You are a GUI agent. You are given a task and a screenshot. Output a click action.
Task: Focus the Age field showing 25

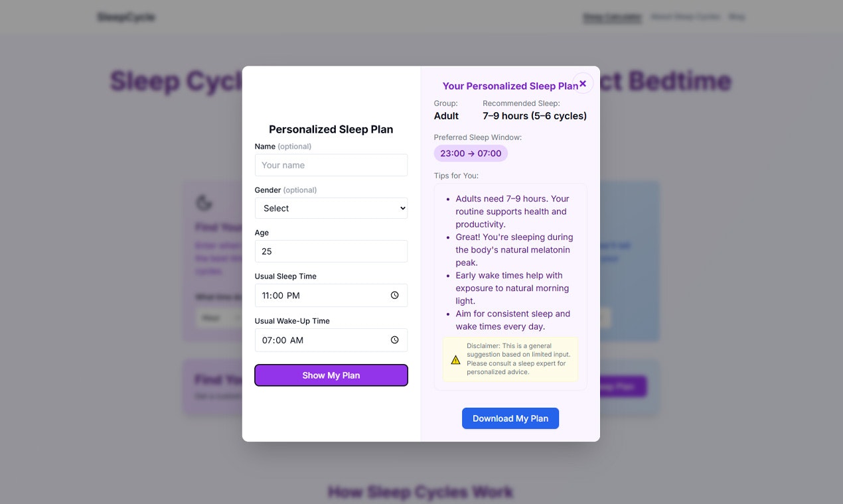click(x=331, y=251)
